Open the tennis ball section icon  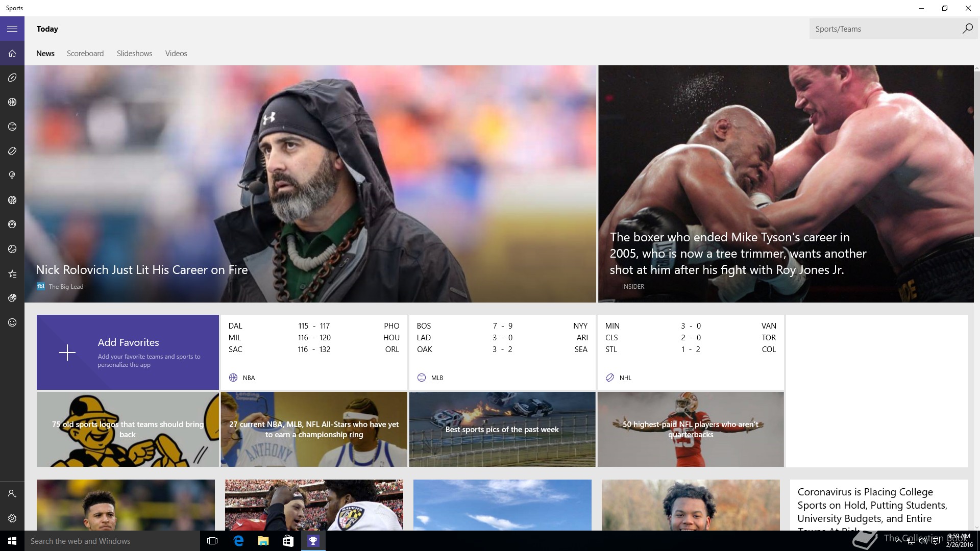pyautogui.click(x=12, y=249)
